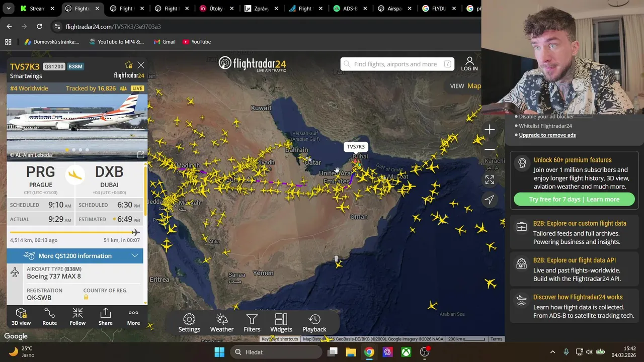The image size is (644, 362).
Task: Open File Explorer from taskbar
Action: 351,352
